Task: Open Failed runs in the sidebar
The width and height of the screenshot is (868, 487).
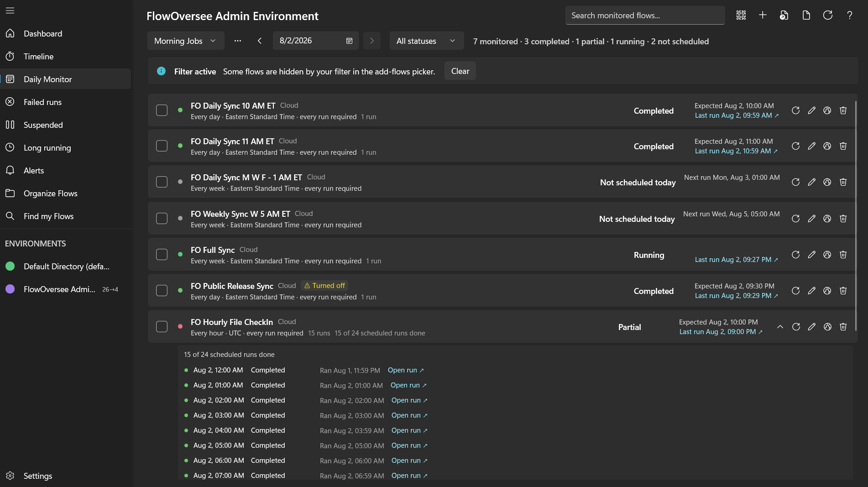Action: coord(66,102)
